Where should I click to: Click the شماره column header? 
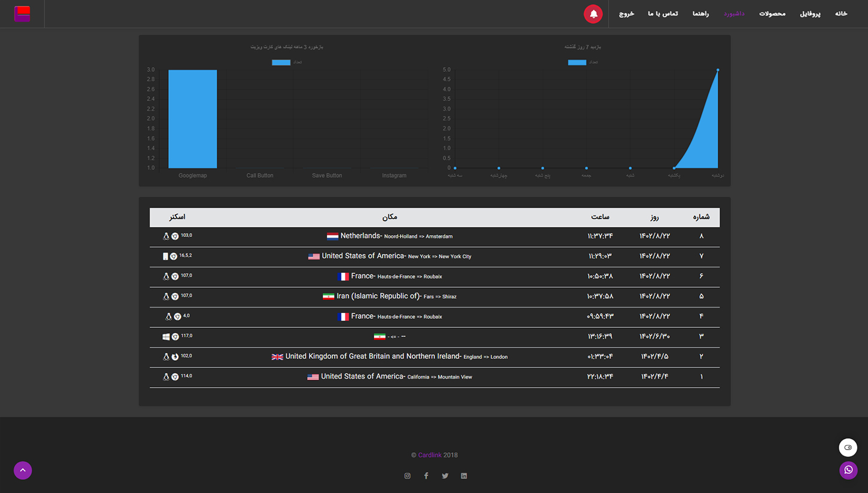click(701, 217)
